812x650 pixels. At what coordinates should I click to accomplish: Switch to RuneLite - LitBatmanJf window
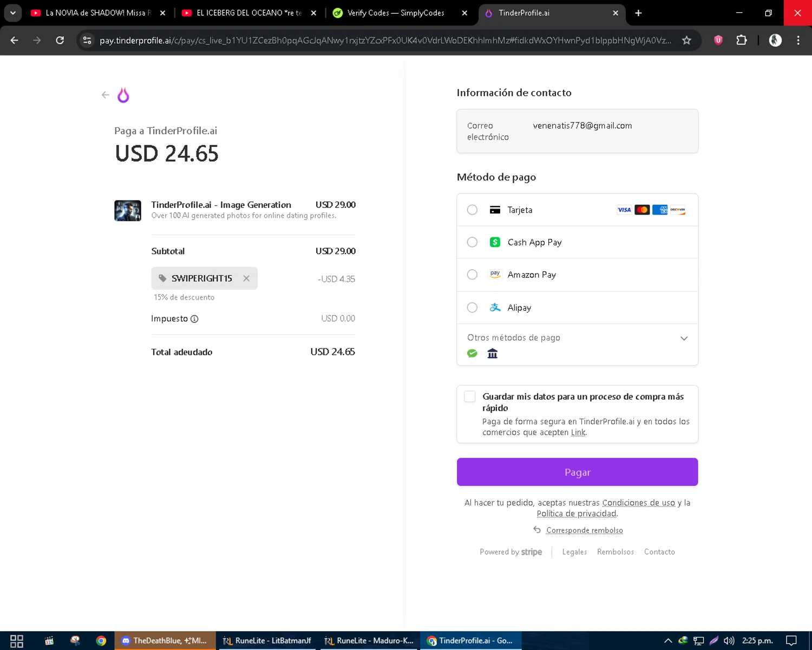[267, 641]
